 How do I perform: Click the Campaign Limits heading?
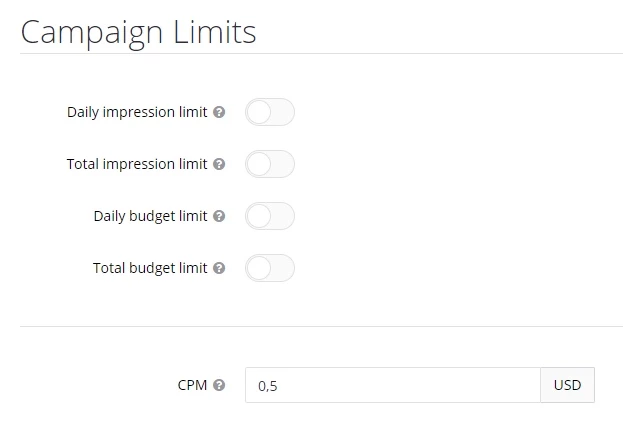point(138,33)
